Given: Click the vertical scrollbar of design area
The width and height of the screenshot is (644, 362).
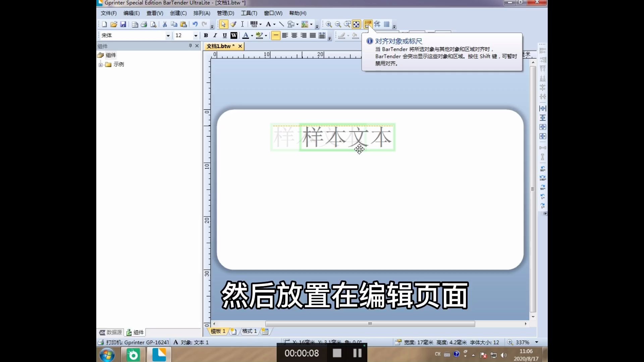Looking at the screenshot, I should click(533, 189).
